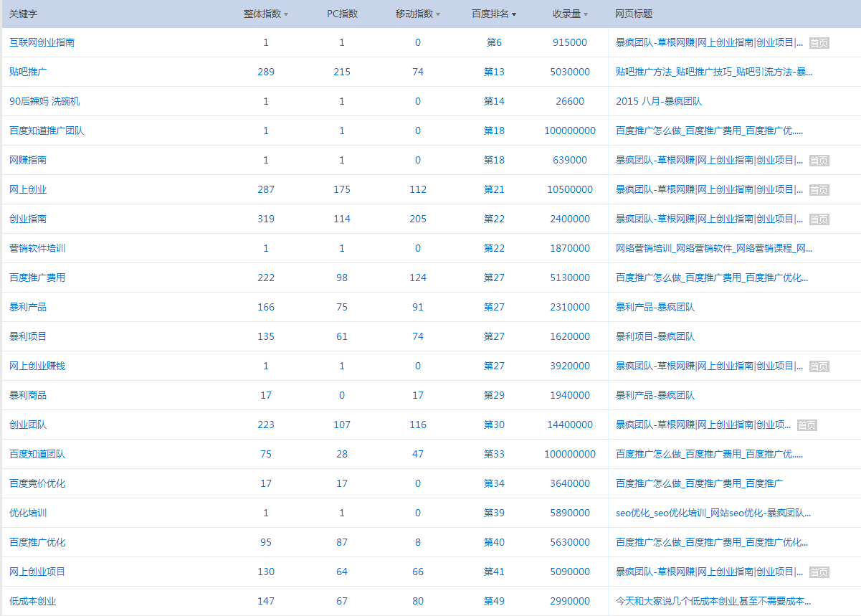Click the PC指数 column header
861x616 pixels.
(342, 14)
